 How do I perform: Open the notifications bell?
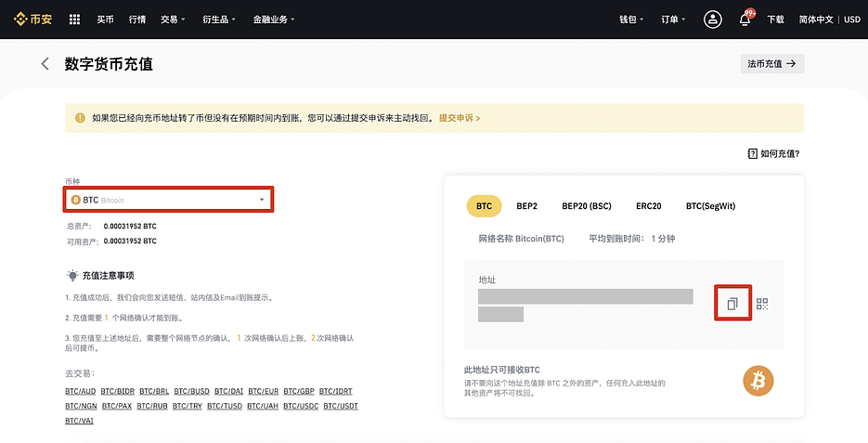pyautogui.click(x=745, y=20)
